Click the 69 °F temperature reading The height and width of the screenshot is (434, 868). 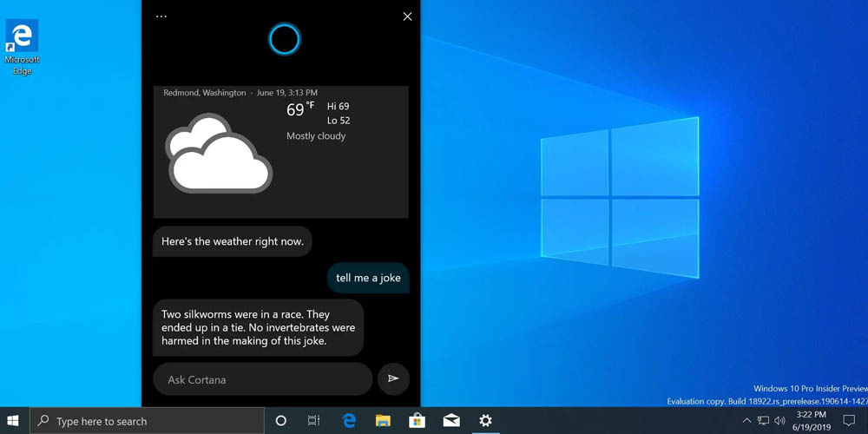[x=300, y=109]
